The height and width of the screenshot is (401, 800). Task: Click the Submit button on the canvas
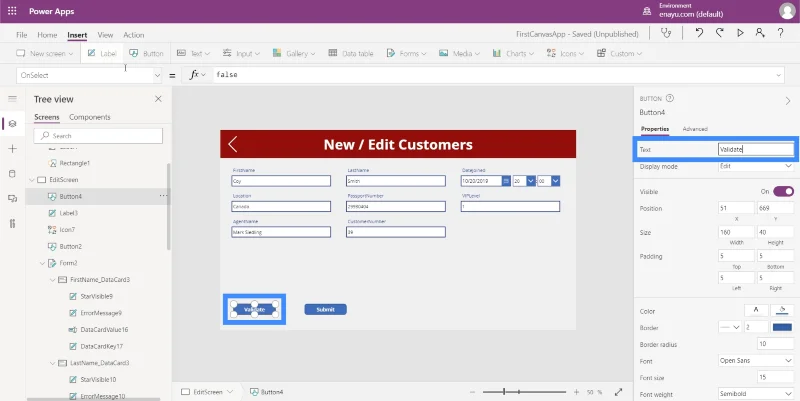click(x=326, y=309)
